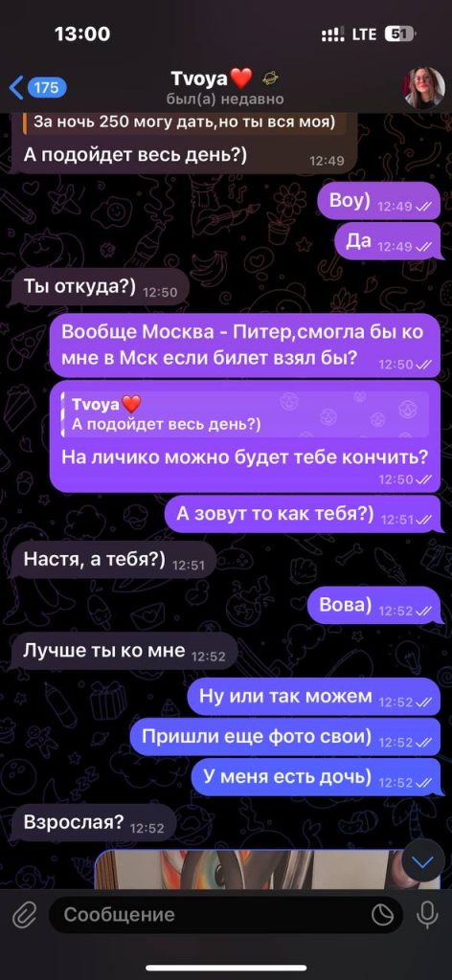Tap the 'Взрослая?' message bubble

94,824
